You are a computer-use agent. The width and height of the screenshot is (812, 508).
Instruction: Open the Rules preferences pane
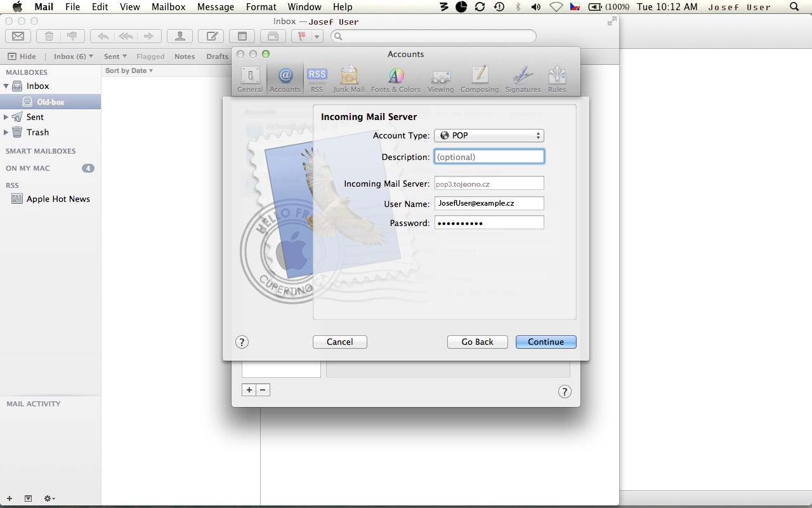[557, 79]
